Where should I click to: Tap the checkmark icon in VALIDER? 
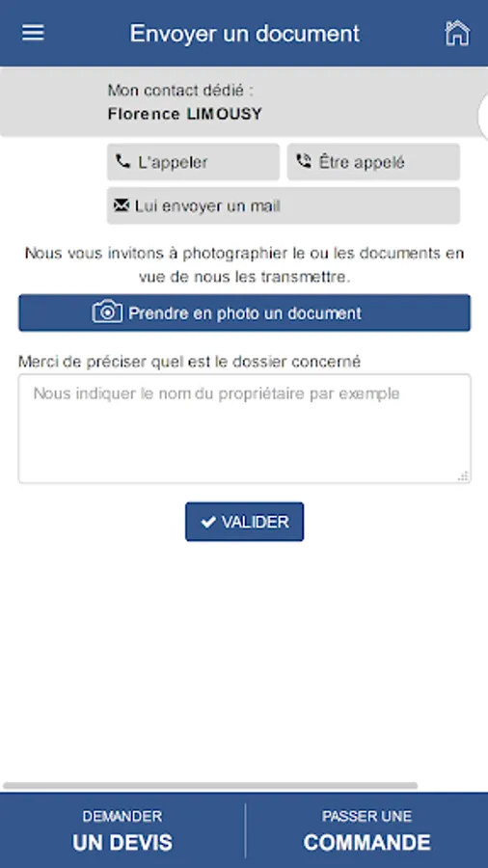click(208, 522)
